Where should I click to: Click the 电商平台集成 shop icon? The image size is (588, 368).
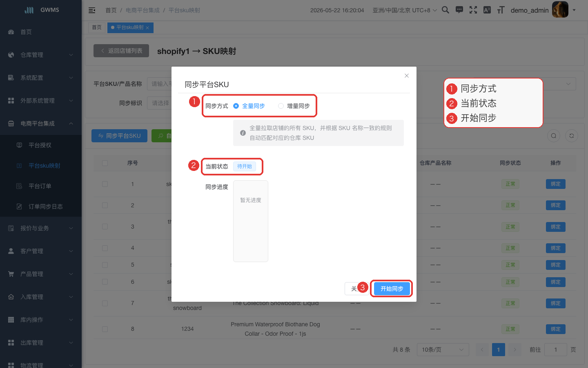pyautogui.click(x=11, y=123)
